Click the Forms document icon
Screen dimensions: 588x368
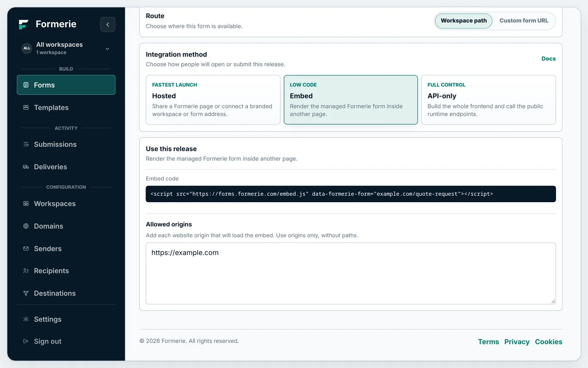coord(26,85)
